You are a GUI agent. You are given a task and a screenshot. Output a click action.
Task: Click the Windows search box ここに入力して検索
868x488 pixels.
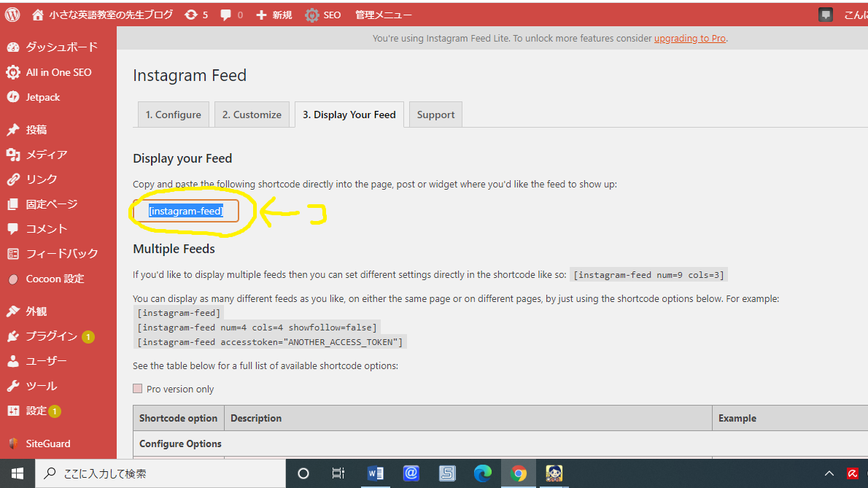pyautogui.click(x=160, y=473)
